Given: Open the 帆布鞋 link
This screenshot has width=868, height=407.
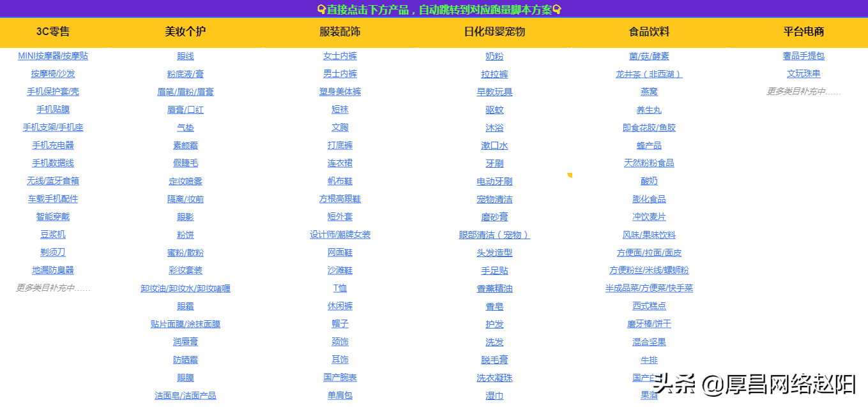Looking at the screenshot, I should tap(340, 181).
